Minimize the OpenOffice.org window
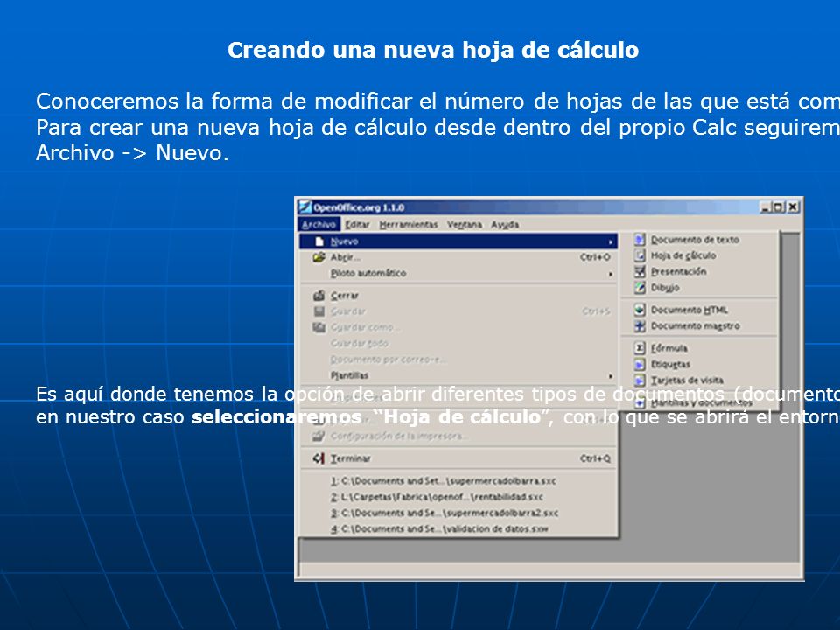This screenshot has width=840, height=630. tap(766, 206)
